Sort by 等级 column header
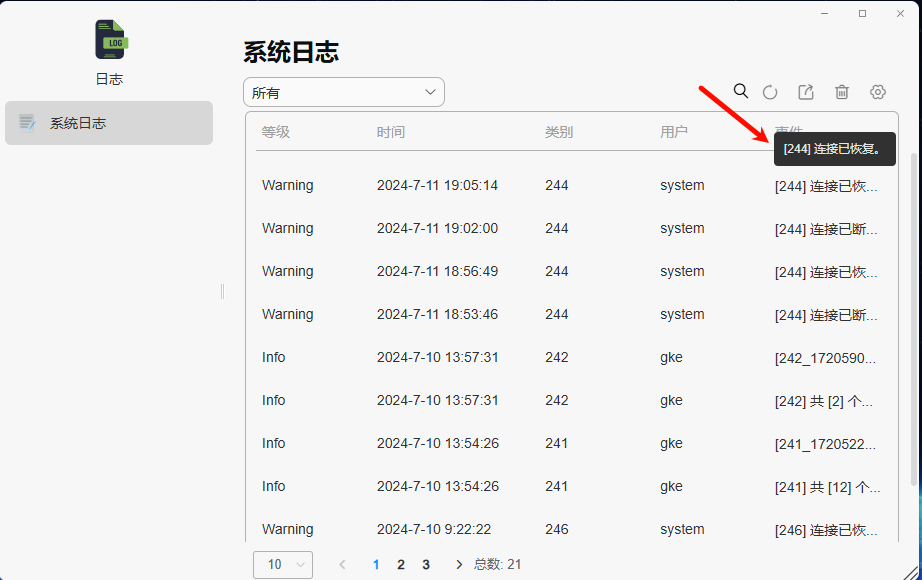 point(276,132)
